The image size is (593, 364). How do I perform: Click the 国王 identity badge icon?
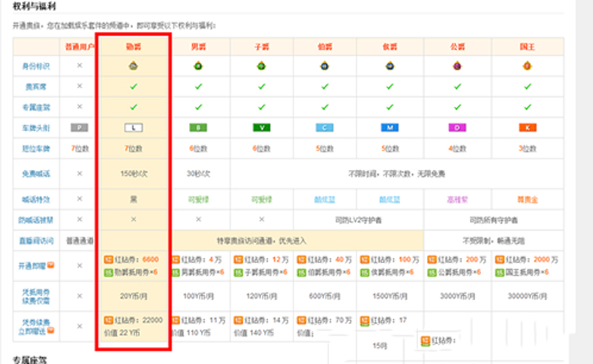pyautogui.click(x=527, y=66)
